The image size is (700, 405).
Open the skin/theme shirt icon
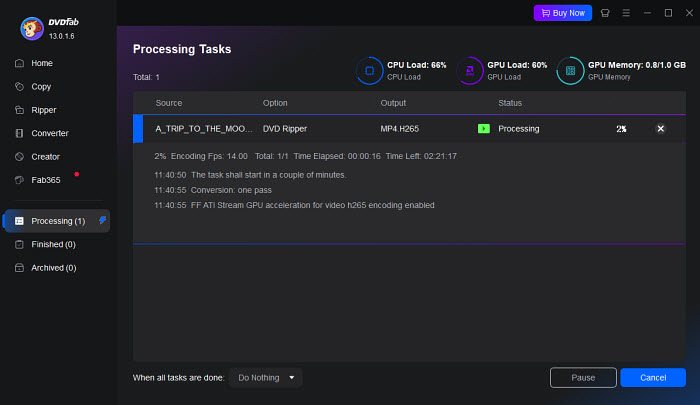pos(605,13)
